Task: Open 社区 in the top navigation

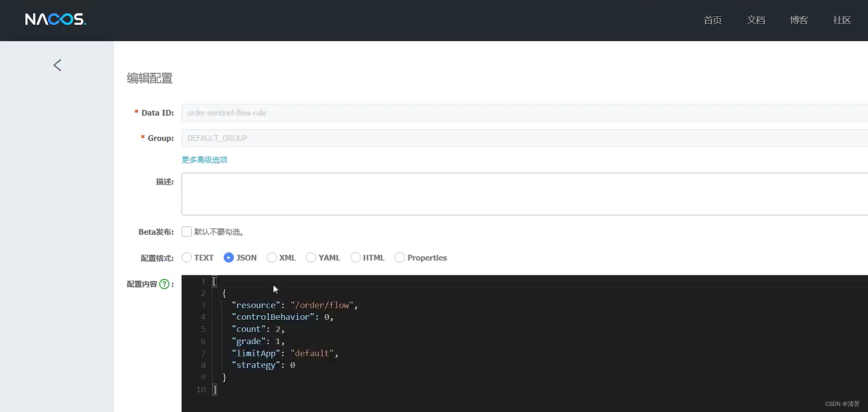Action: [x=842, y=20]
